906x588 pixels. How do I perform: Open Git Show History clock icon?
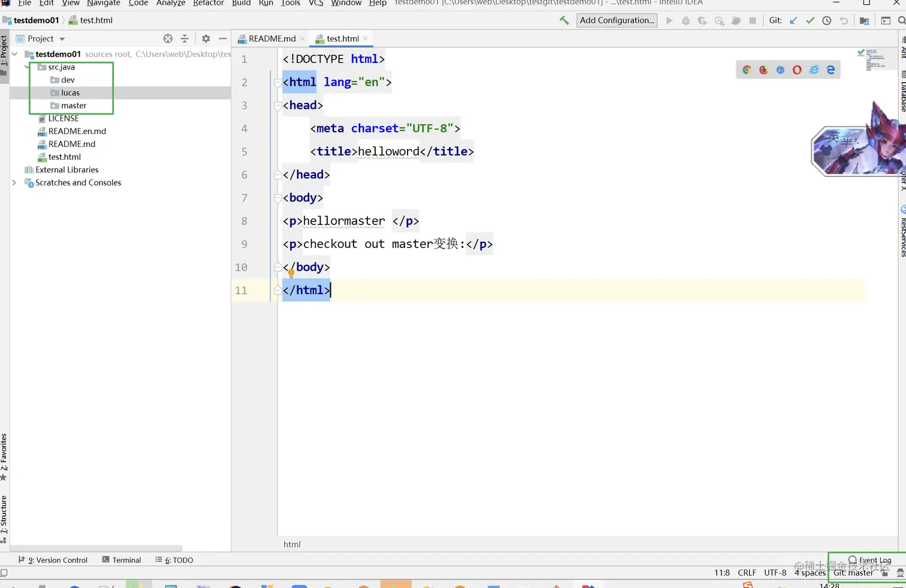(x=827, y=20)
